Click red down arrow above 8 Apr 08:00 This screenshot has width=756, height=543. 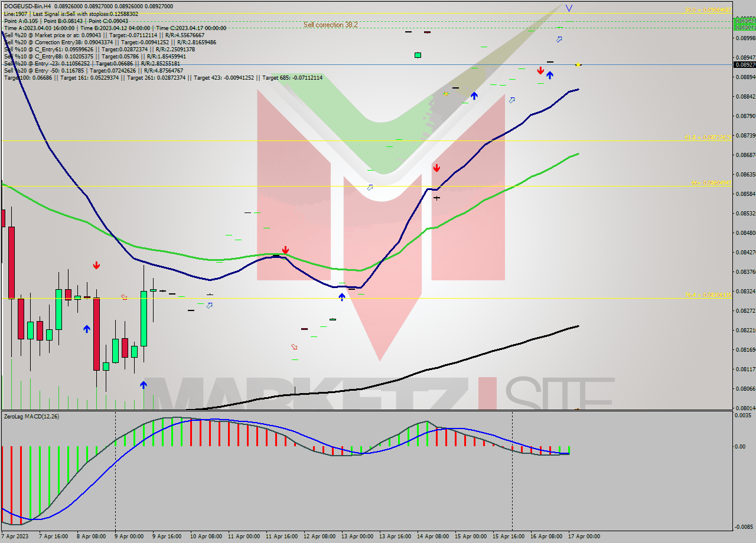[x=96, y=266]
